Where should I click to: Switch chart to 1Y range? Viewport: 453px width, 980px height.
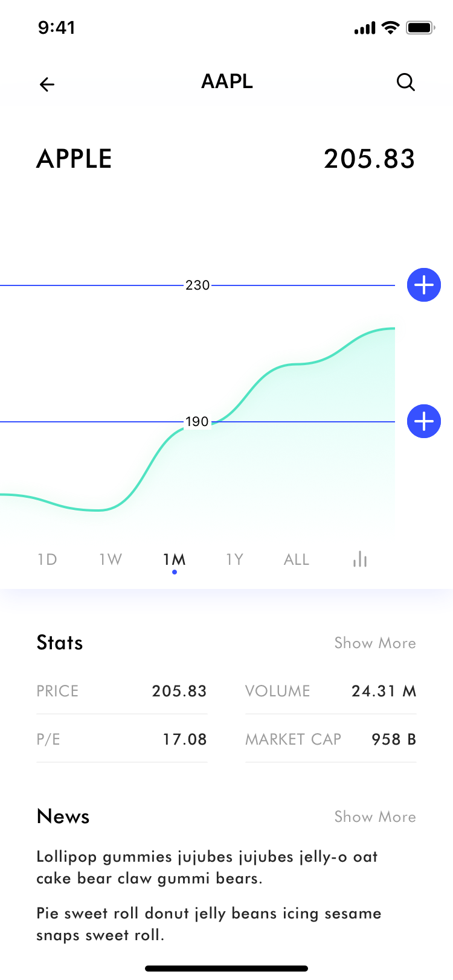[234, 559]
